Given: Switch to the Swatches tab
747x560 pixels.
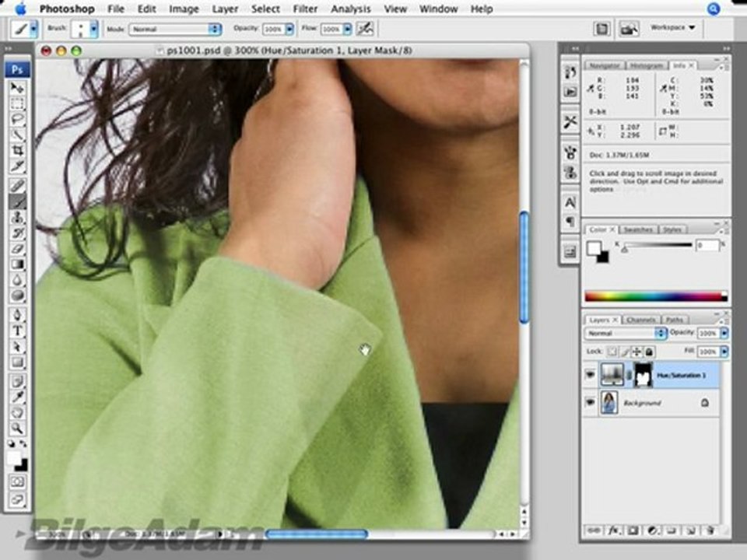Looking at the screenshot, I should click(638, 229).
